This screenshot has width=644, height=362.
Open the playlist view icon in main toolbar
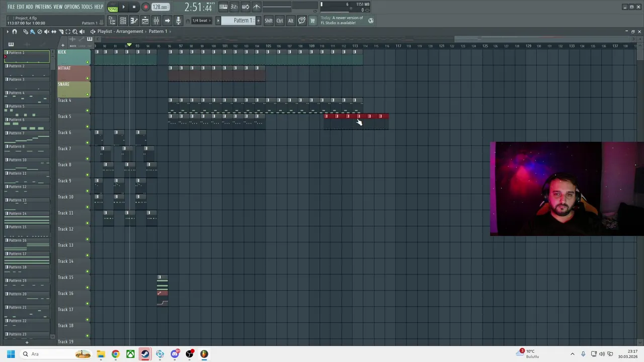[145, 21]
